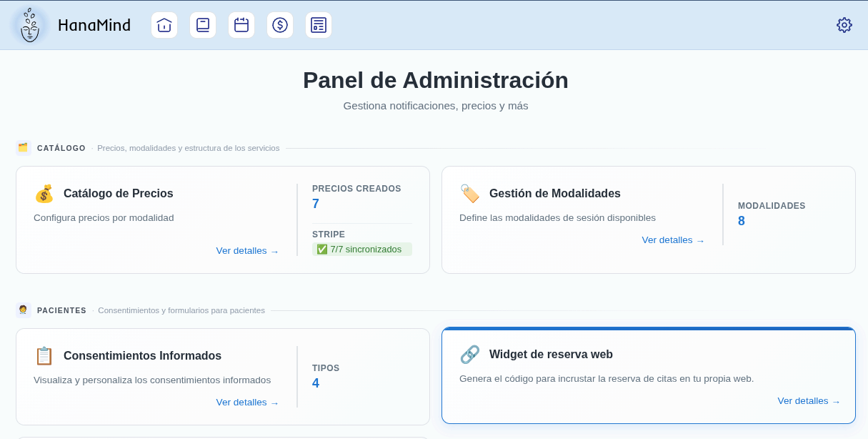Screen dimensions: 868x439
Task: Open the book icon in navbar
Action: tap(203, 25)
